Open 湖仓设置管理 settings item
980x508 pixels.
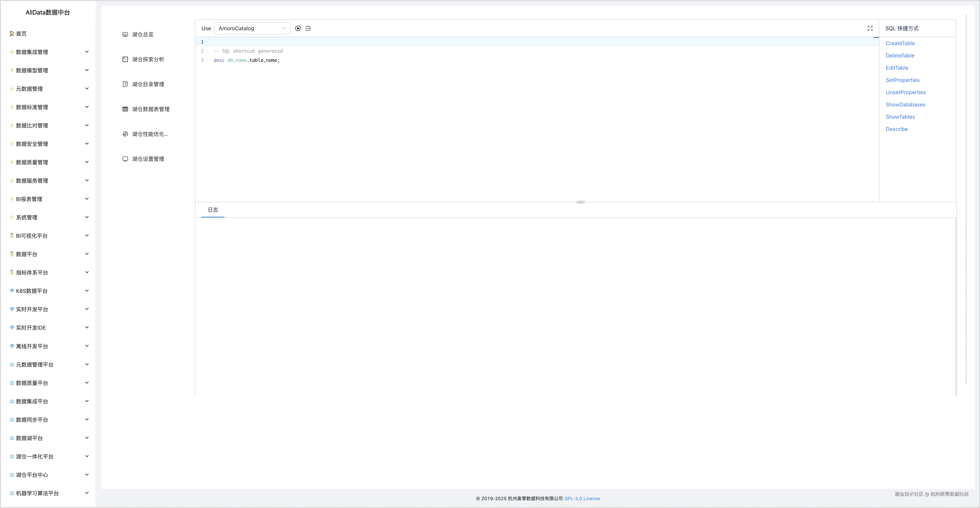148,159
